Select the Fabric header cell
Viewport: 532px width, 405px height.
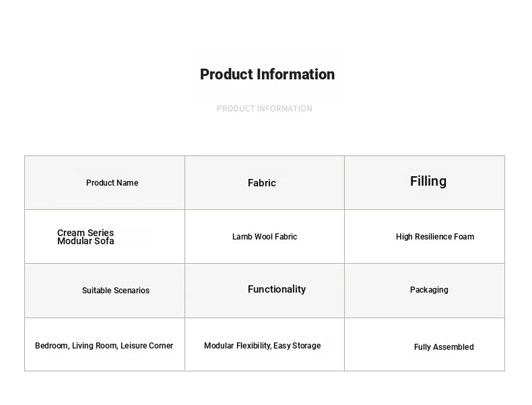[x=265, y=183]
